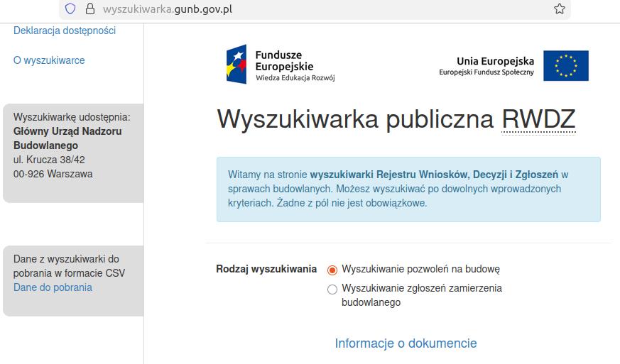Screen dimensions: 620x364
Task: Click the 'Wyszukiwarka publiczna' page title
Action: (355, 118)
